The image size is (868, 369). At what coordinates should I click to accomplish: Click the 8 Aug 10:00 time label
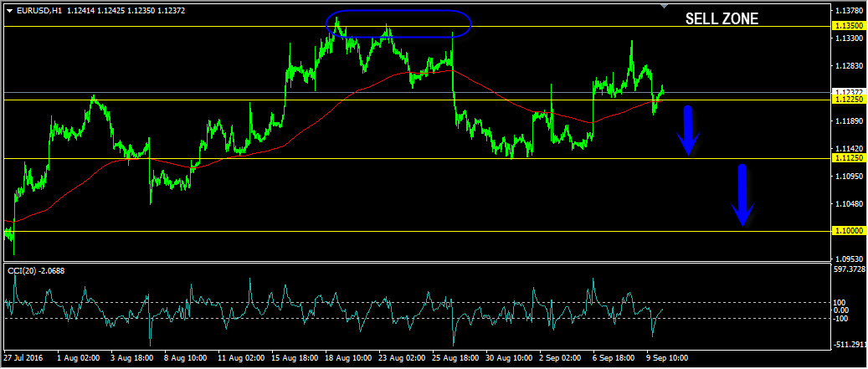point(186,357)
